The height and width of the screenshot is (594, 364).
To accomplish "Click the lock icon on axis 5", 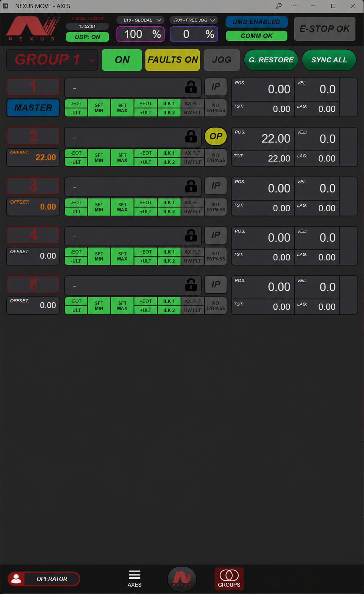I will point(191,285).
